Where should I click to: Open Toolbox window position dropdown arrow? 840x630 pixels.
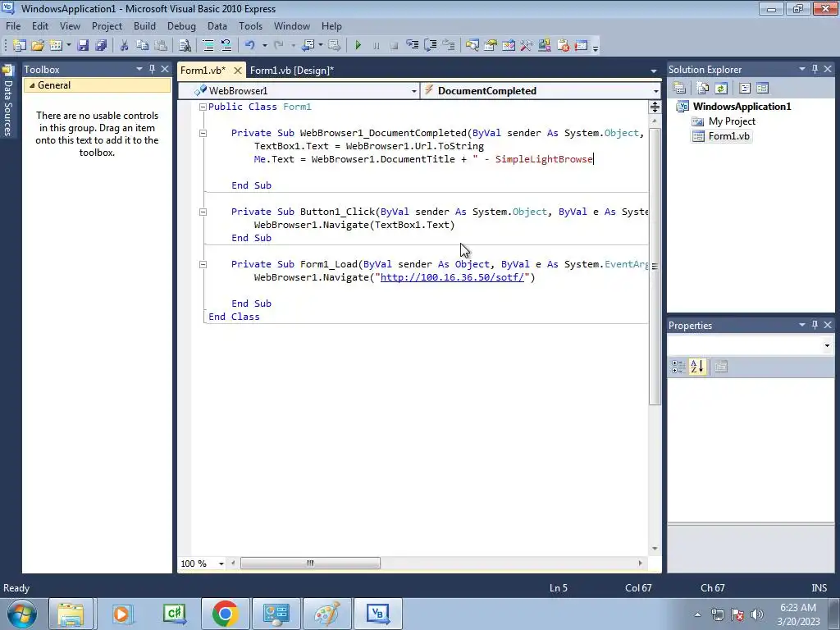pos(139,69)
